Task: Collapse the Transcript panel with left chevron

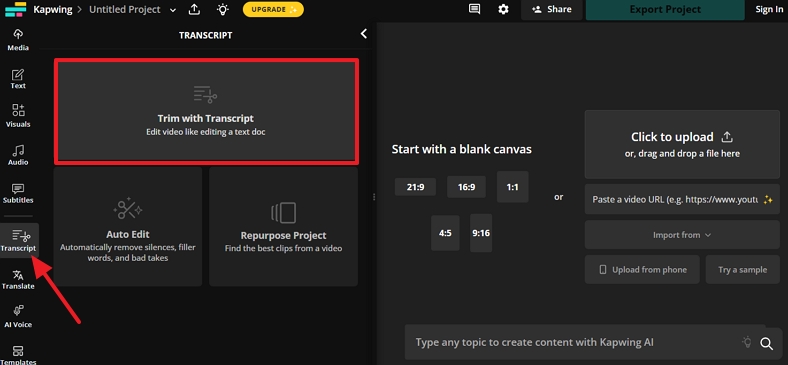Action: (364, 34)
